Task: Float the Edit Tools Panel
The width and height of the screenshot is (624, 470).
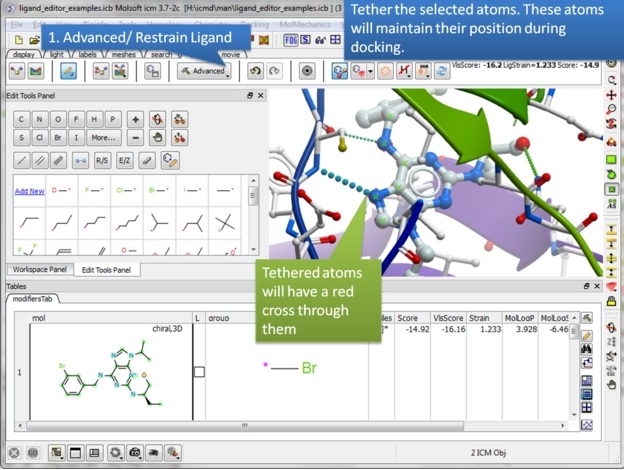Action: 250,96
